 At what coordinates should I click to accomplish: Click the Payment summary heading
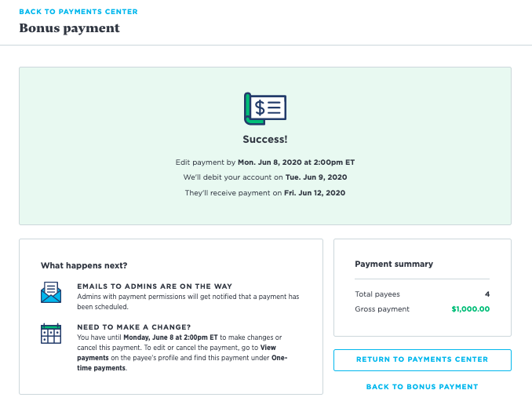pyautogui.click(x=394, y=264)
